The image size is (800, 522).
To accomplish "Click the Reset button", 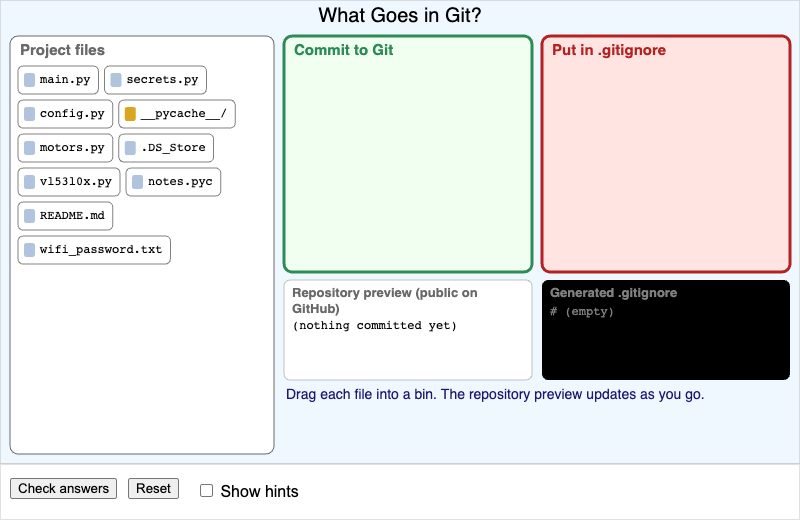I will point(153,489).
